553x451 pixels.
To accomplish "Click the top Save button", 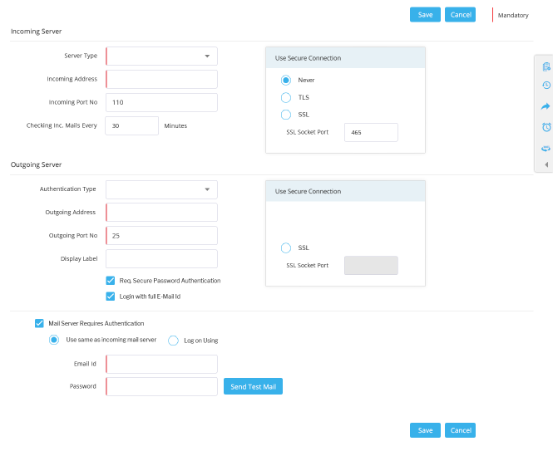I will tap(425, 14).
